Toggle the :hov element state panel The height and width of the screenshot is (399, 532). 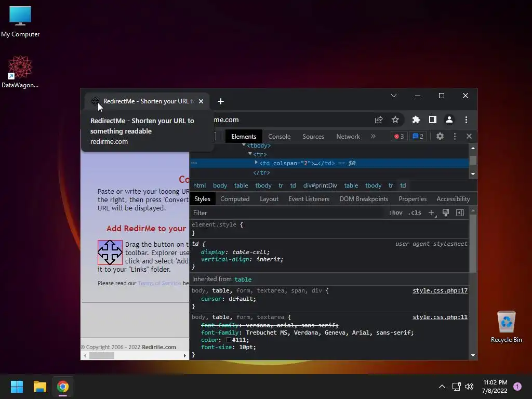pos(395,212)
